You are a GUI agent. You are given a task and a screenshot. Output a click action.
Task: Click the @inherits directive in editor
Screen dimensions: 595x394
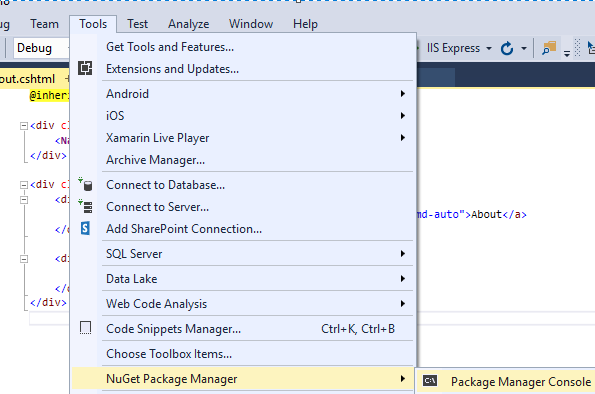pyautogui.click(x=49, y=95)
